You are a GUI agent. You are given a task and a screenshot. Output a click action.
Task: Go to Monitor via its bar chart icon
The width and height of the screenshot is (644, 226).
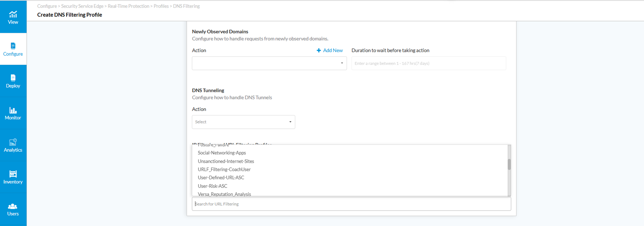pyautogui.click(x=13, y=110)
